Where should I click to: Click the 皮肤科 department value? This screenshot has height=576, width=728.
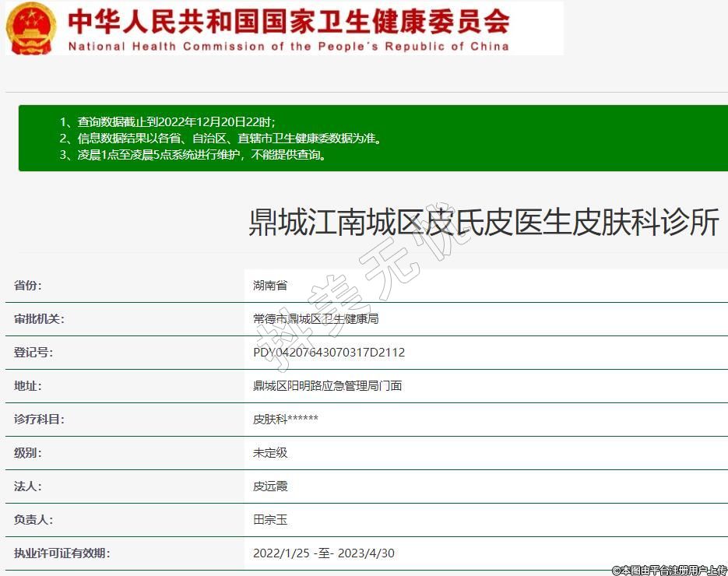(x=285, y=420)
